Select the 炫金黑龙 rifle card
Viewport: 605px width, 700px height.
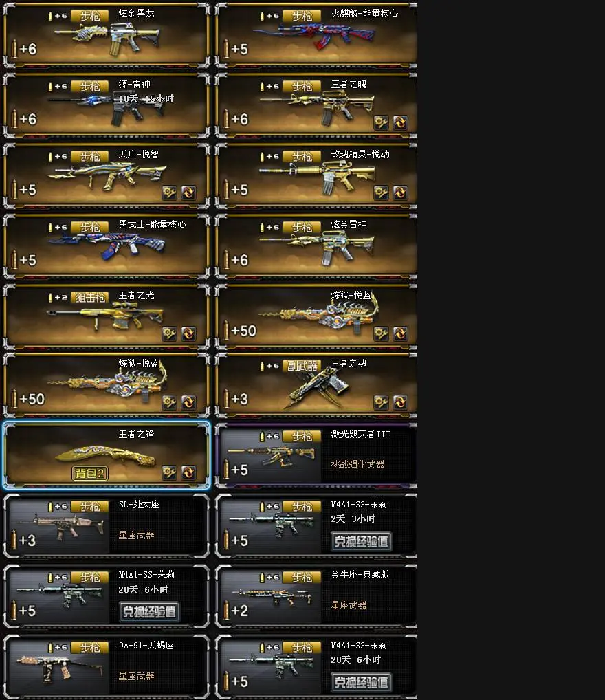pos(107,35)
